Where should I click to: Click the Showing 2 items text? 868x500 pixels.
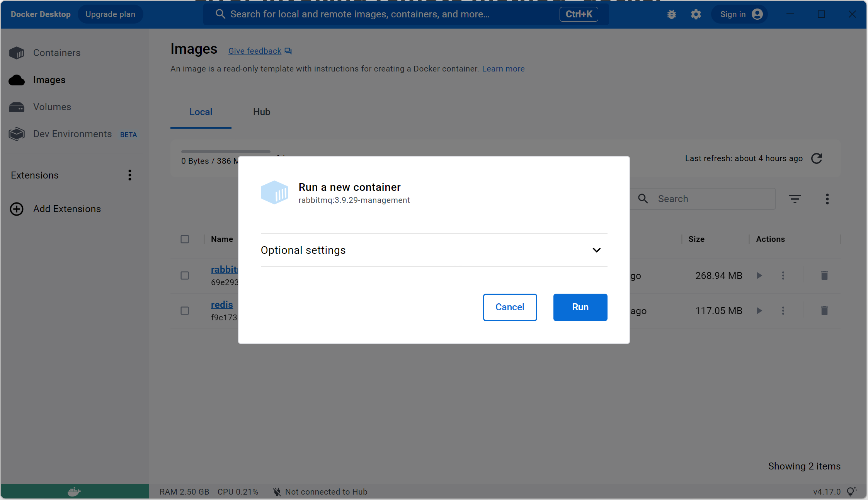[x=804, y=466]
